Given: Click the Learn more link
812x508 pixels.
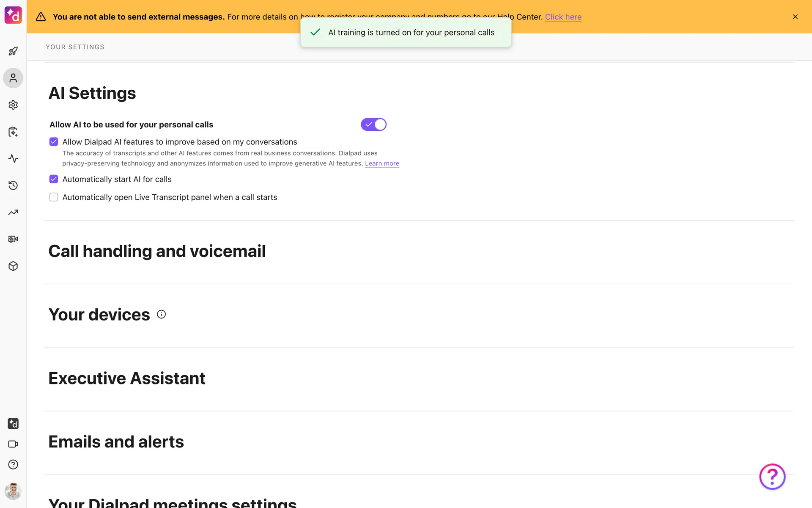Looking at the screenshot, I should pos(382,163).
